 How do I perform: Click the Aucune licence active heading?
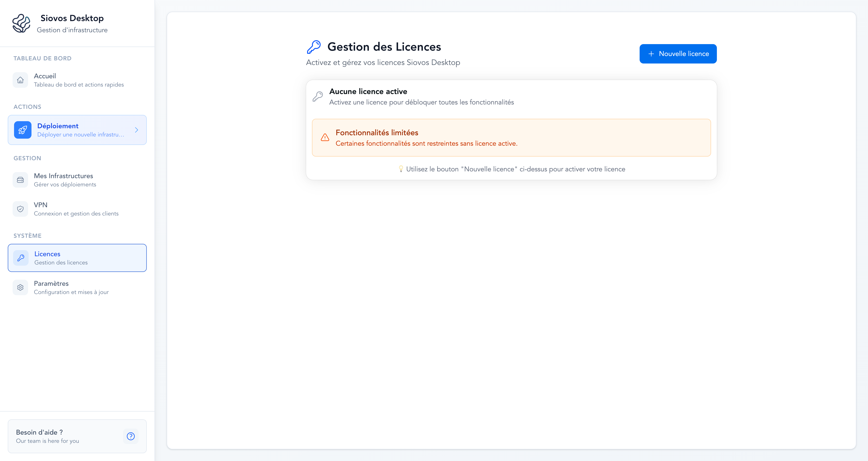click(368, 91)
